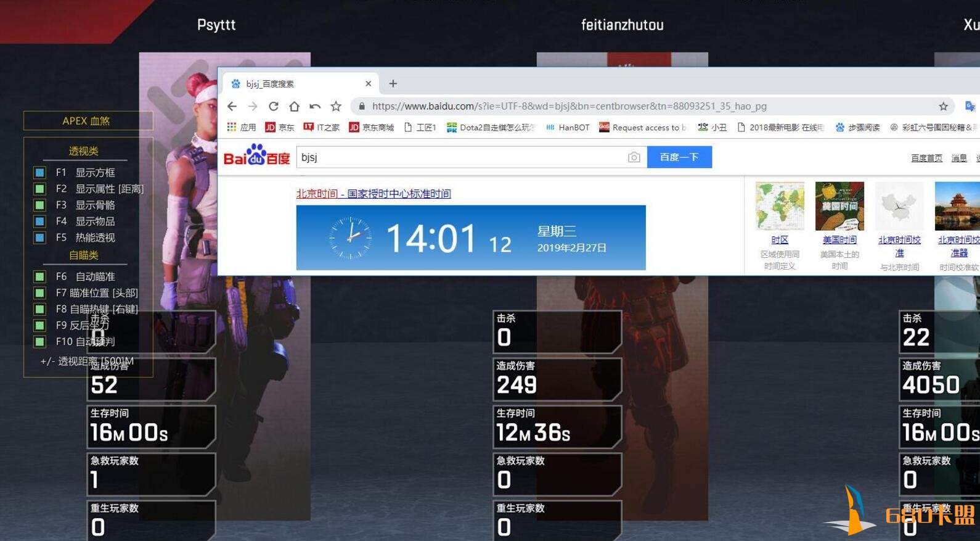Open the 消息 link

coord(959,158)
